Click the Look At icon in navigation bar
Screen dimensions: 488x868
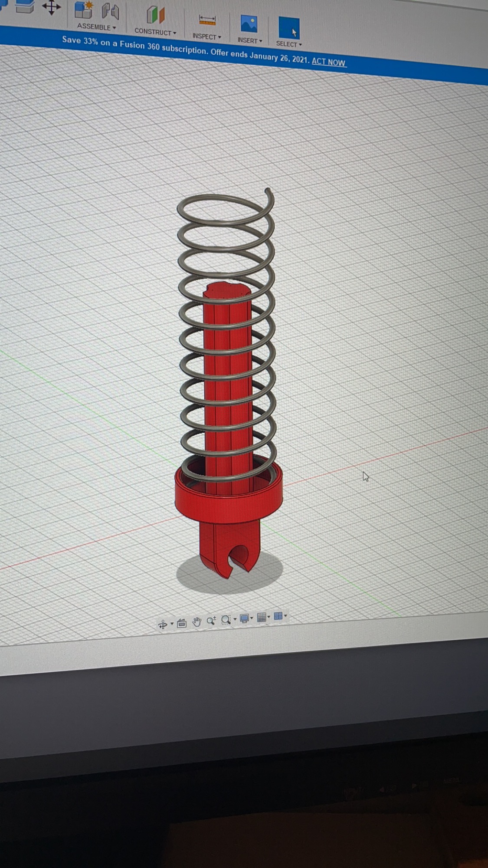[x=182, y=623]
